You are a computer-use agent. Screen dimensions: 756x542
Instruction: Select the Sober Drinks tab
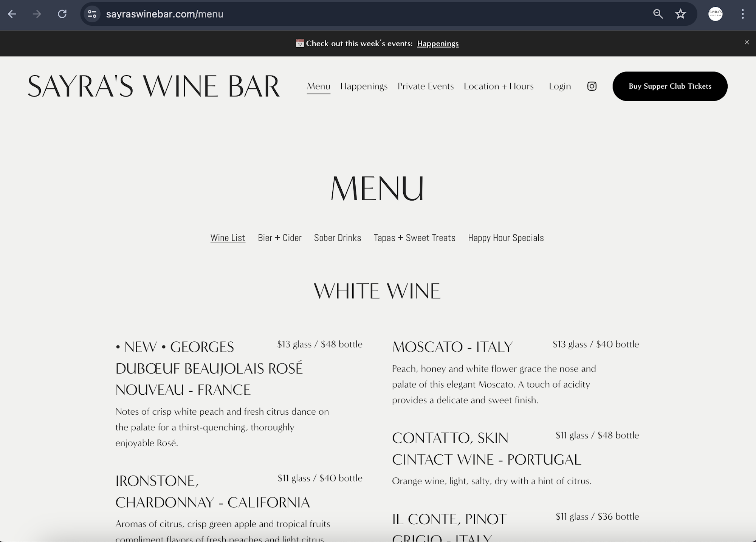pyautogui.click(x=337, y=238)
